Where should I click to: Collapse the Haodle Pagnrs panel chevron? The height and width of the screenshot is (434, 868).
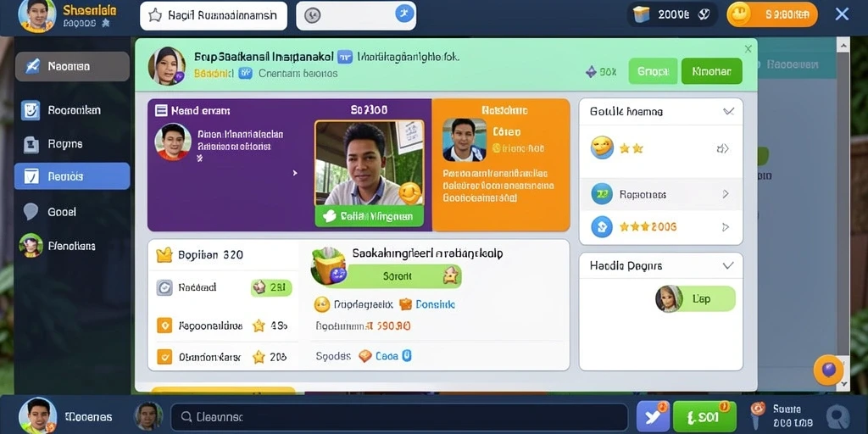[728, 265]
